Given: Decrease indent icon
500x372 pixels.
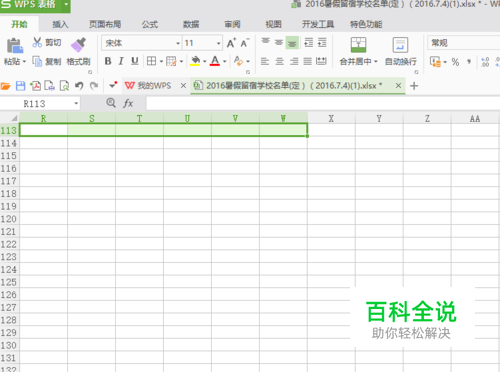Looking at the screenshot, I should pyautogui.click(x=309, y=42).
